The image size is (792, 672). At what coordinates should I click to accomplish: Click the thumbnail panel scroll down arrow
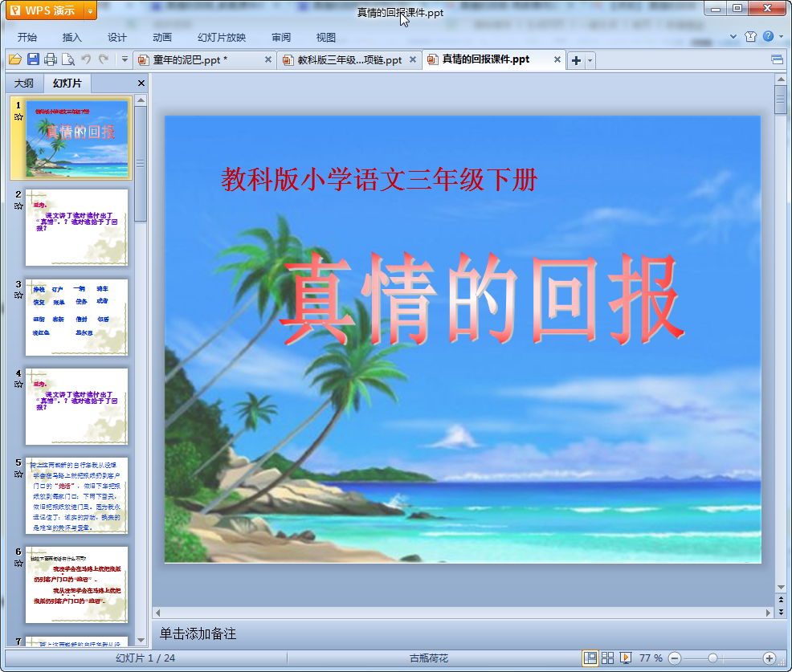point(141,640)
